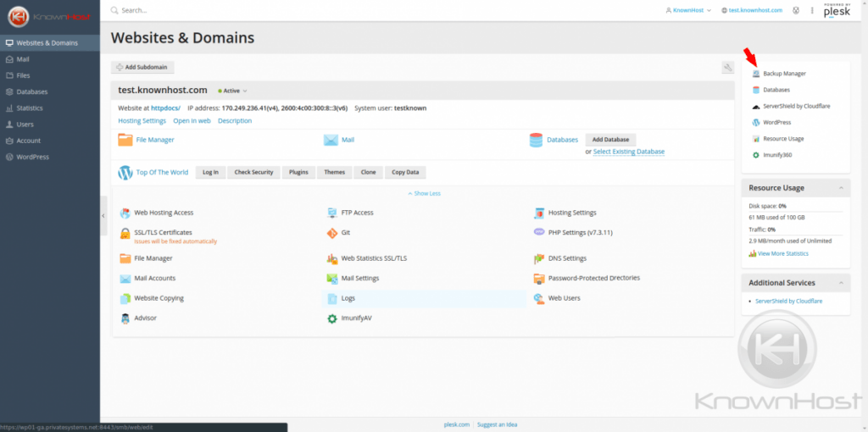868x432 pixels.
Task: Click the SSL/TLS Certificates padlock icon
Action: (x=125, y=234)
